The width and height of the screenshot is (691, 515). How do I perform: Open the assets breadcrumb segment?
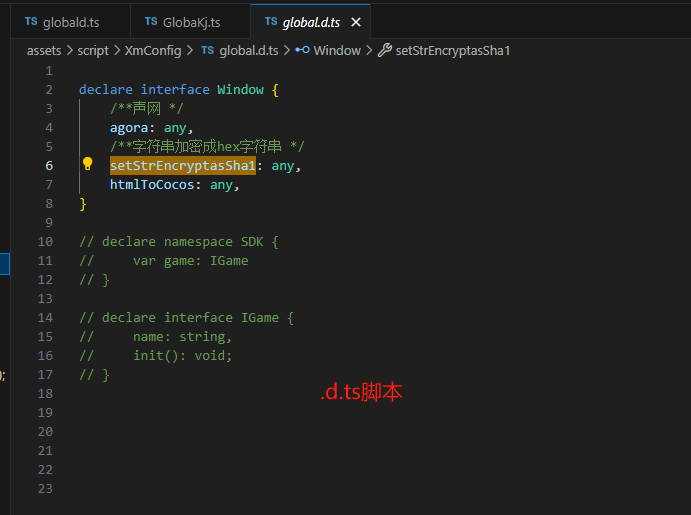click(44, 51)
